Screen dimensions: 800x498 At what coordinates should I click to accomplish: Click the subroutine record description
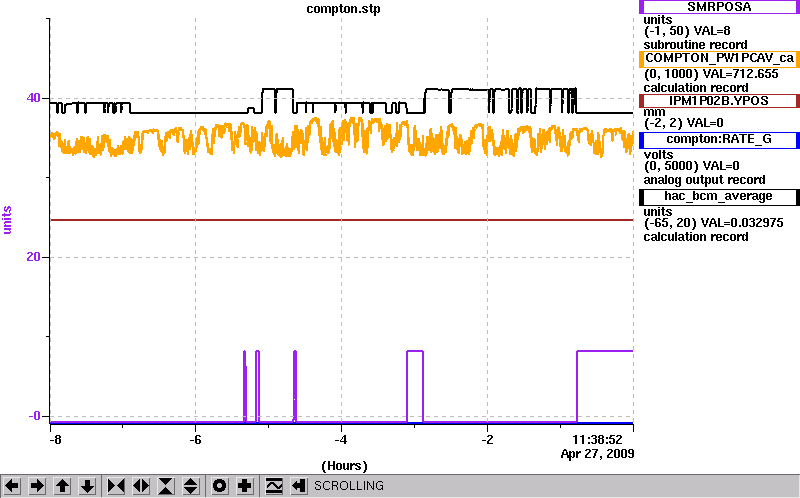tap(696, 45)
